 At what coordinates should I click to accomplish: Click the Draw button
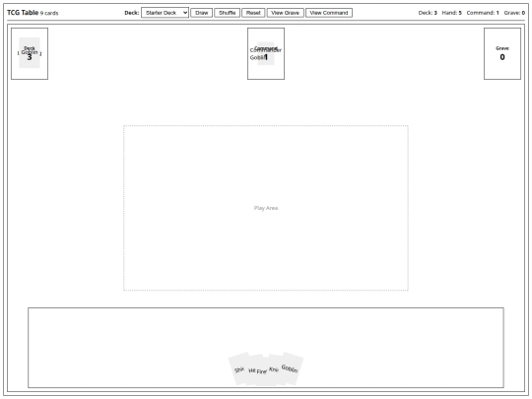(x=202, y=13)
